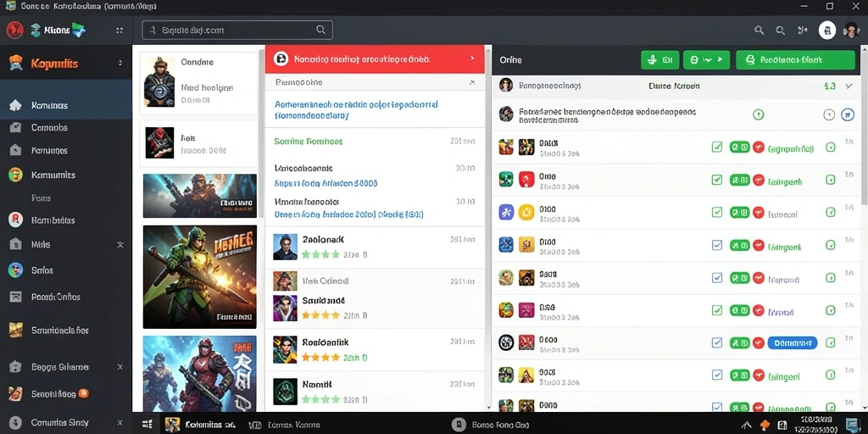Click the large green Fuodtenos button

pyautogui.click(x=795, y=60)
